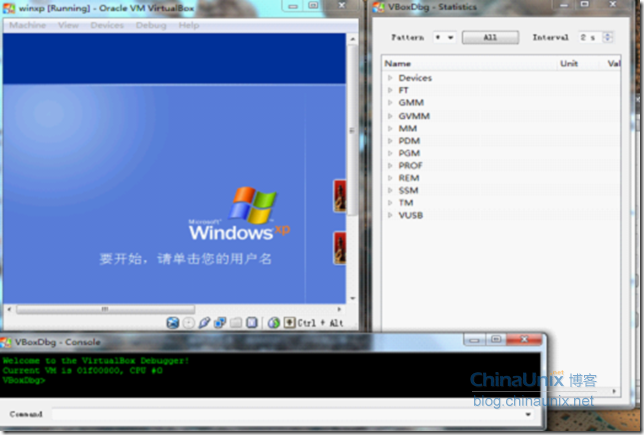Click the Command input field in Console
The height and width of the screenshot is (435, 644).
click(288, 414)
